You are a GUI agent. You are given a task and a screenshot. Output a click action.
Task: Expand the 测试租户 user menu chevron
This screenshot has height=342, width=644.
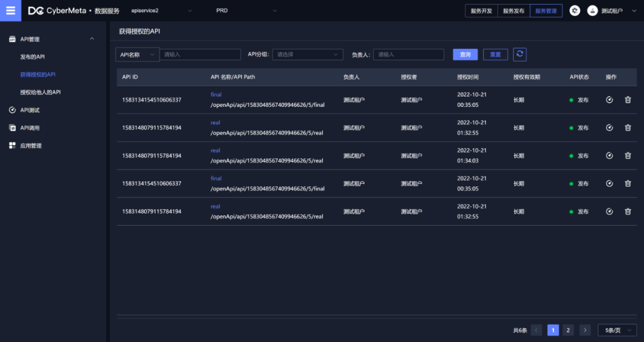(634, 11)
